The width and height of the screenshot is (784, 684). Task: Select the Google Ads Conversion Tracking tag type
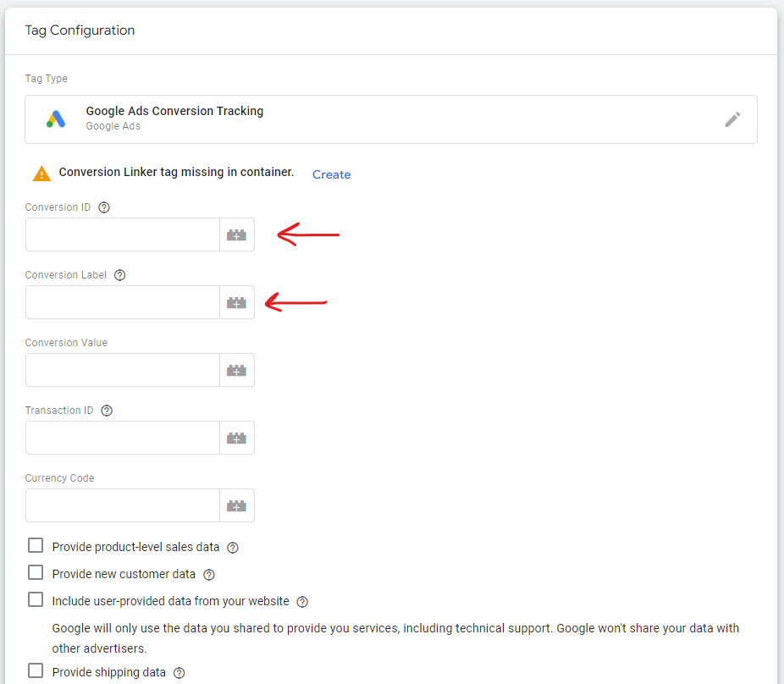[391, 119]
